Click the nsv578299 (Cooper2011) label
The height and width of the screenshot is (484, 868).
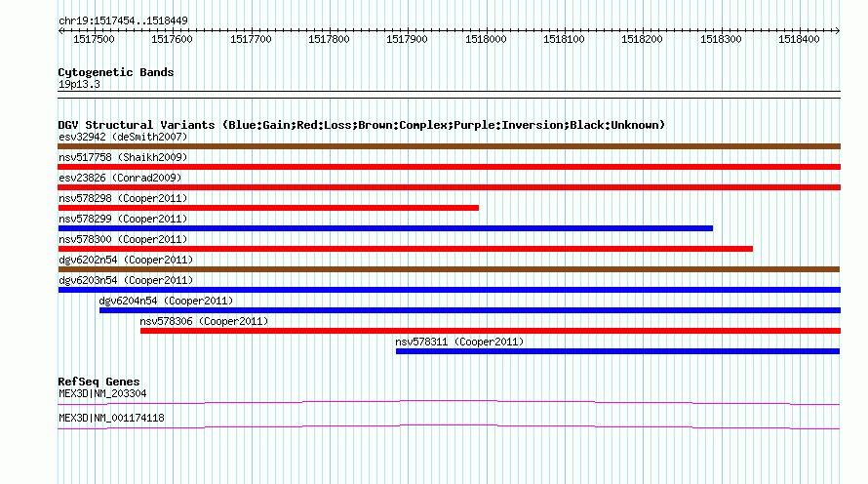123,219
